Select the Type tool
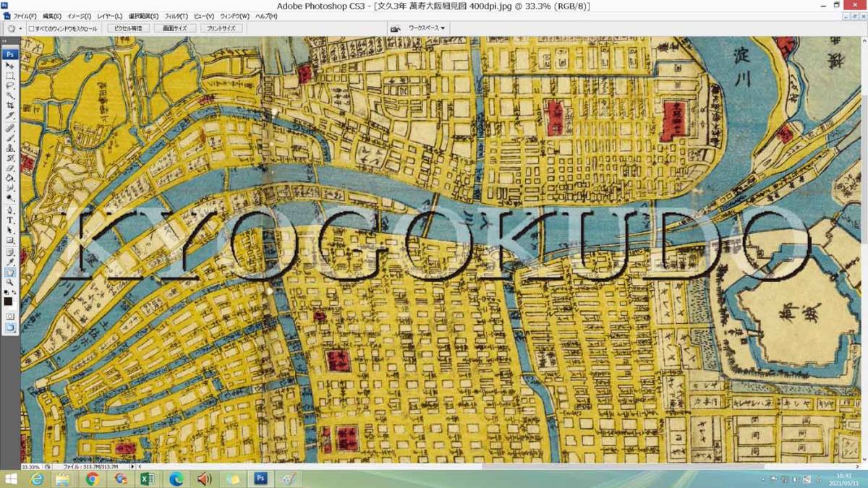This screenshot has height=488, width=868. pos(10,220)
